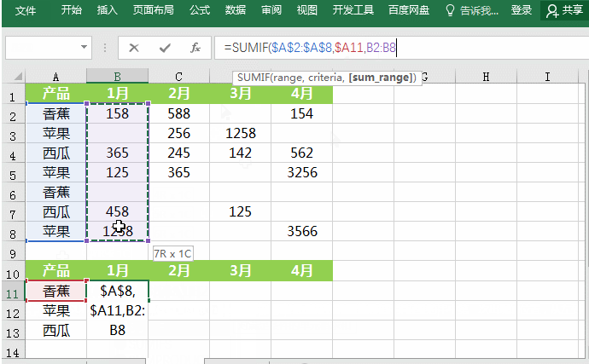Confirm formula with the checkmark icon

[165, 48]
